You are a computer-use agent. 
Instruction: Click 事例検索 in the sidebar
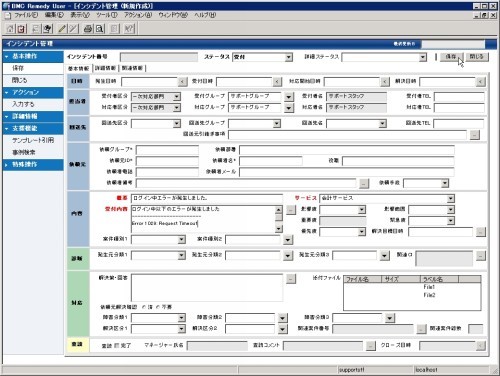coord(24,152)
